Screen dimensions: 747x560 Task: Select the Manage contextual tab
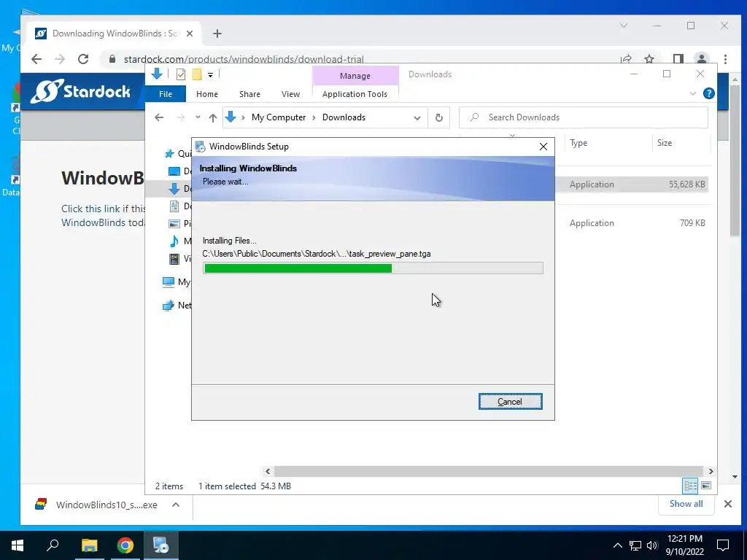(x=355, y=76)
